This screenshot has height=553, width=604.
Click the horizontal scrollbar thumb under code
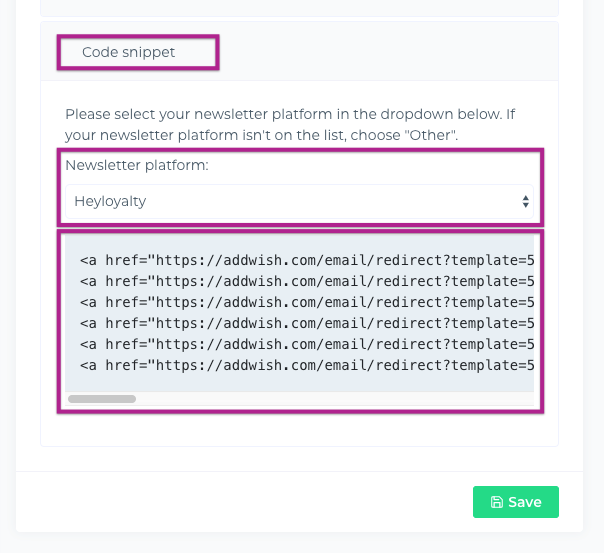pos(101,399)
